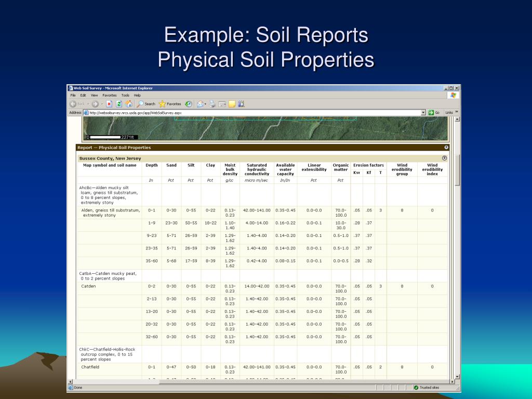Viewport: 532px width, 399px height.
Task: Click the Go button
Action: click(x=434, y=113)
